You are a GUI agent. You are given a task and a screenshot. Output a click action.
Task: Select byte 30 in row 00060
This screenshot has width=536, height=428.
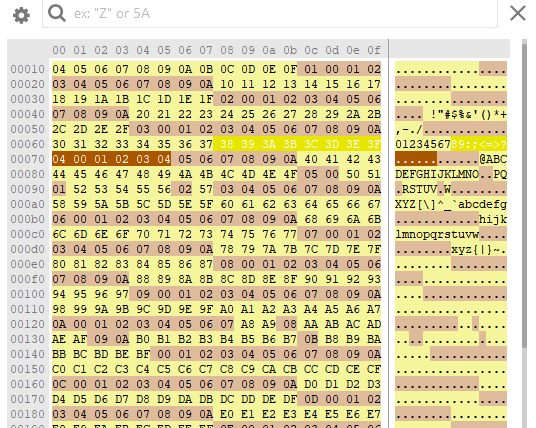click(x=59, y=144)
